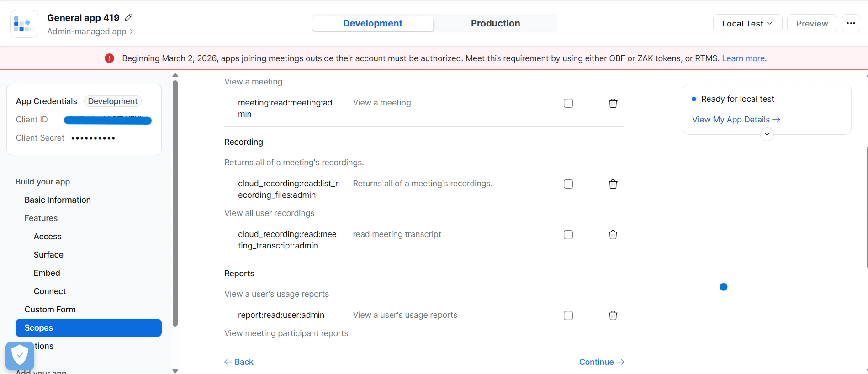Expand the Ready for local test card
The image size is (868, 374).
767,134
